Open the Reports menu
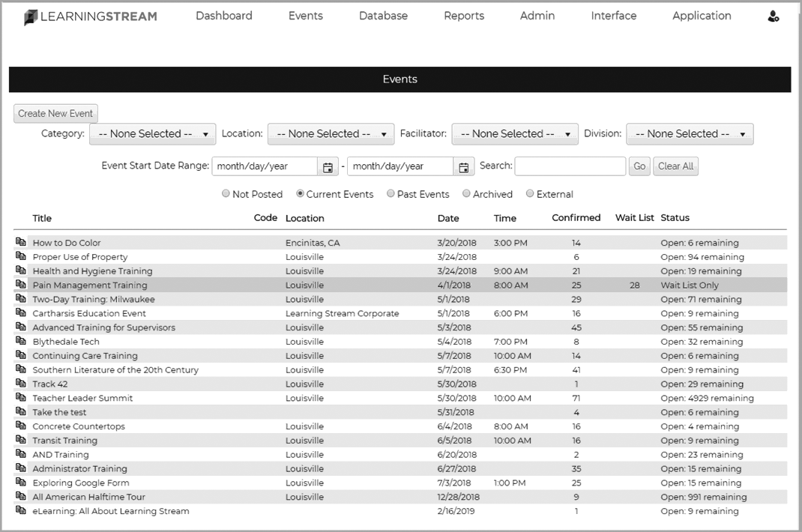The image size is (802, 532). click(x=464, y=16)
